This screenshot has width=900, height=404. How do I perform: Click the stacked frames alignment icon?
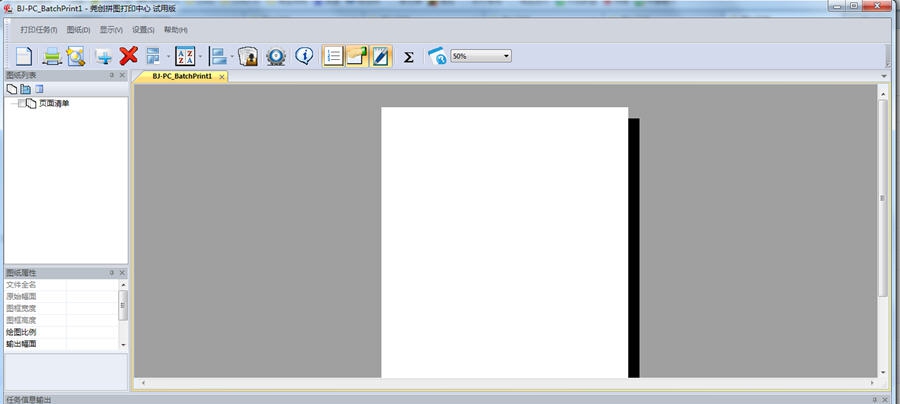coord(219,56)
